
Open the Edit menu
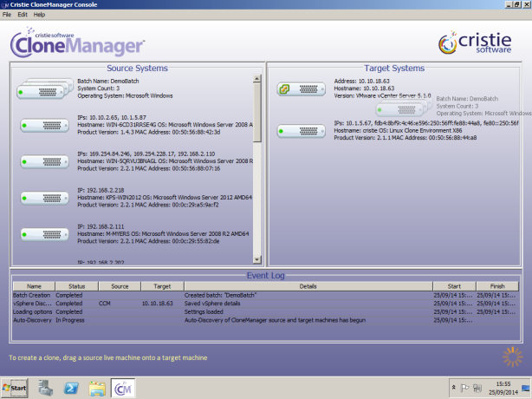point(23,15)
